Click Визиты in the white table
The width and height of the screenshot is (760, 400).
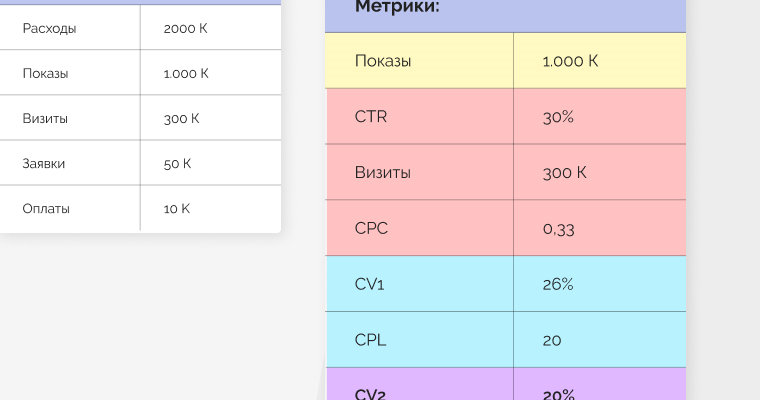click(45, 118)
